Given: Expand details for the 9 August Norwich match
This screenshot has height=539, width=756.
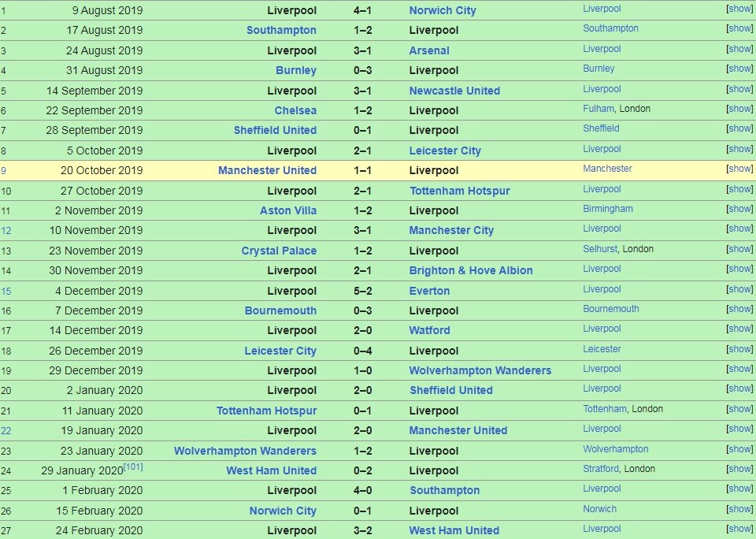Looking at the screenshot, I should tap(739, 9).
